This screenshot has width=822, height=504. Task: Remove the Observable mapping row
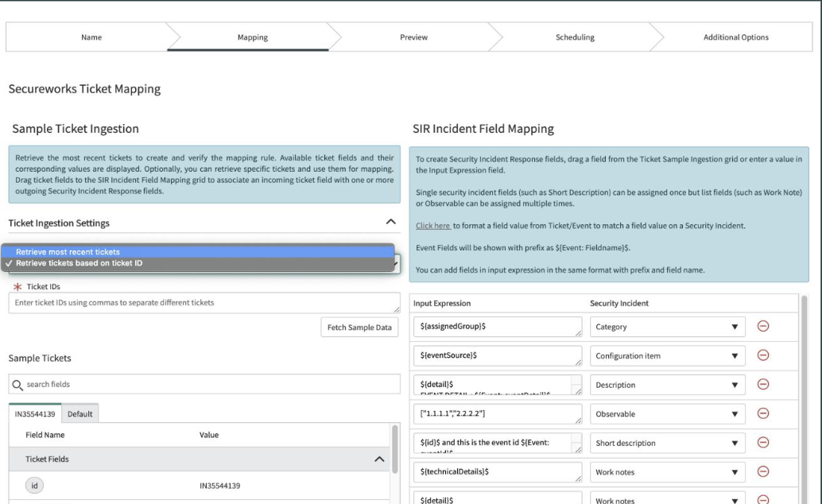coord(762,413)
